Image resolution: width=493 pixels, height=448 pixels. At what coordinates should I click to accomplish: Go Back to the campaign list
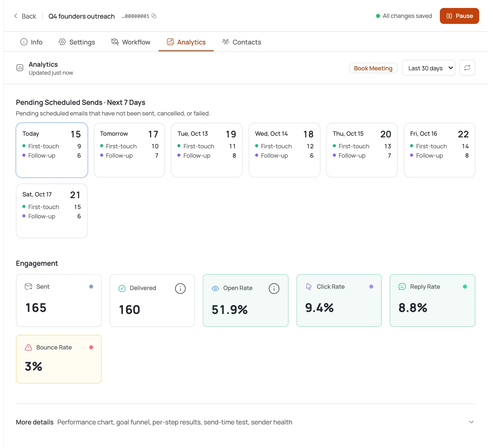coord(25,16)
